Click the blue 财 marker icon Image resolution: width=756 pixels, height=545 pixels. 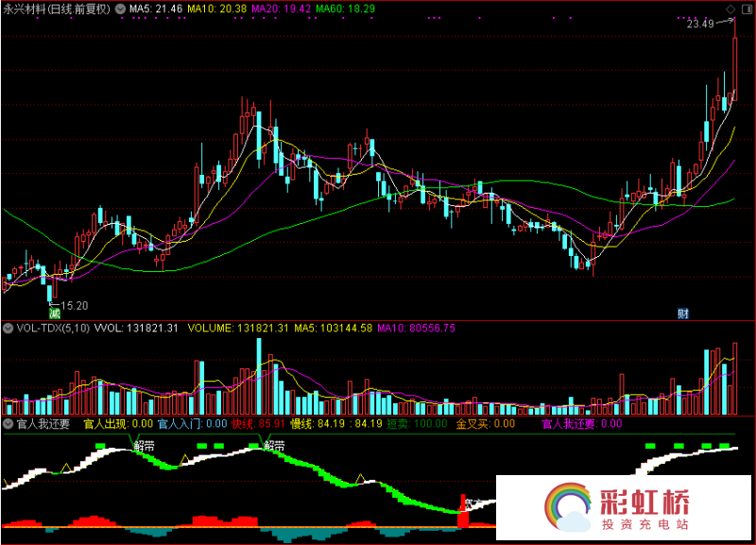683,313
